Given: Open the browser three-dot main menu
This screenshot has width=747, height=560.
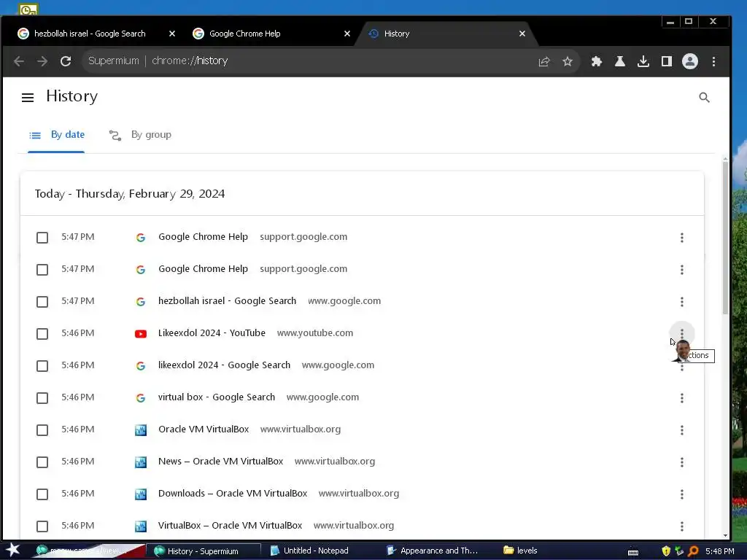Looking at the screenshot, I should (x=713, y=61).
